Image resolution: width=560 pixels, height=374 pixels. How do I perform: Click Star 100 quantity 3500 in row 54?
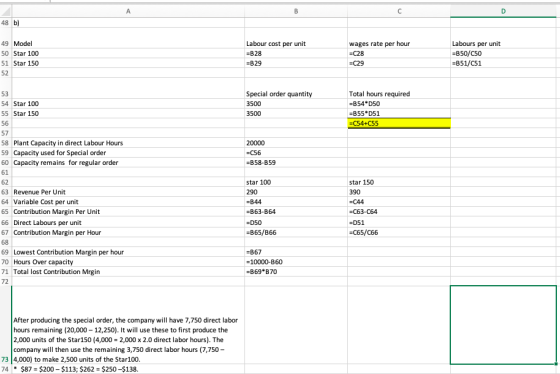coord(296,104)
